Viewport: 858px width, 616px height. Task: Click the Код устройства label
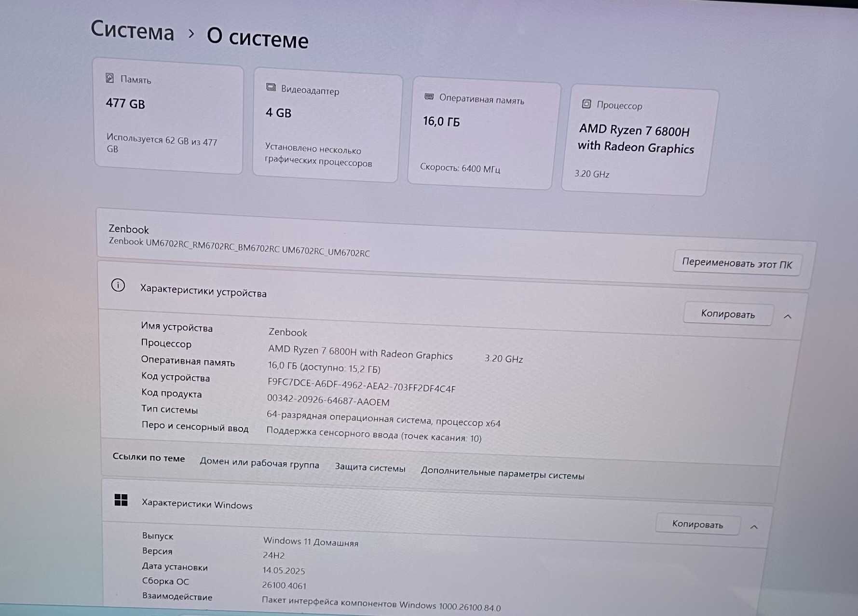pyautogui.click(x=175, y=377)
